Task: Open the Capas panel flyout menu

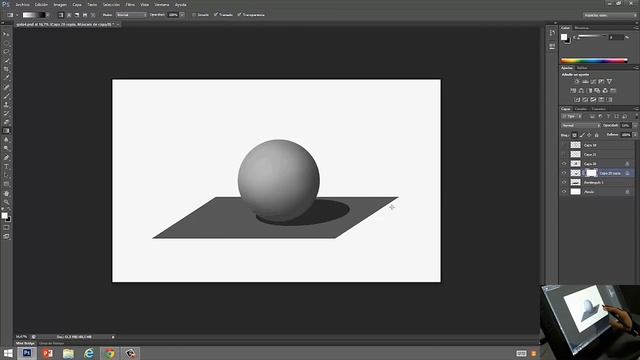Action: pos(636,109)
